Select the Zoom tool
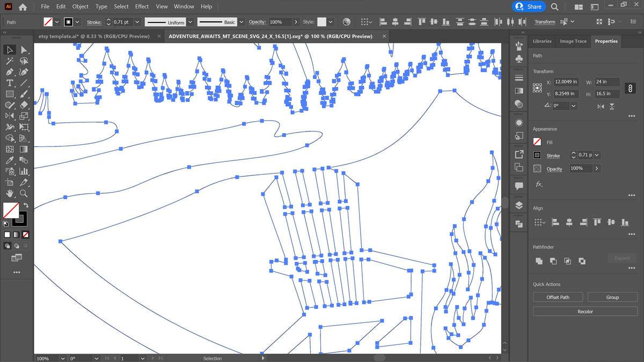Screen dimensions: 644x362 (x=24, y=193)
